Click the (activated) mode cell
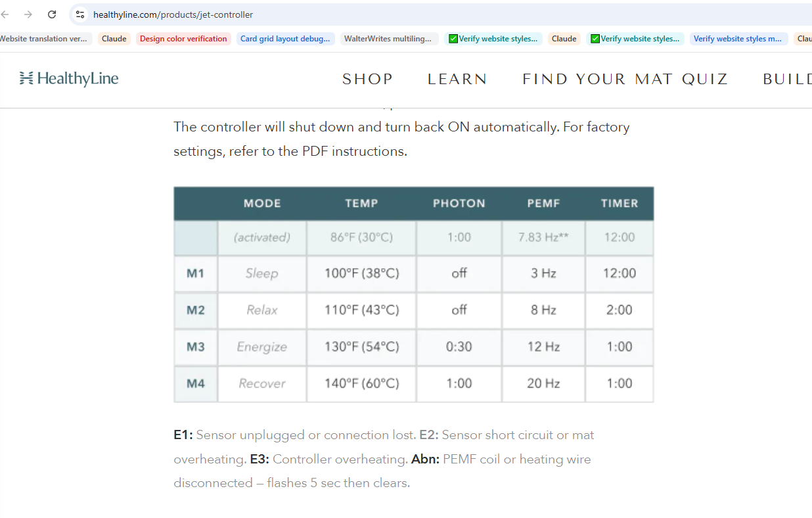Image resolution: width=812 pixels, height=518 pixels. tap(262, 237)
